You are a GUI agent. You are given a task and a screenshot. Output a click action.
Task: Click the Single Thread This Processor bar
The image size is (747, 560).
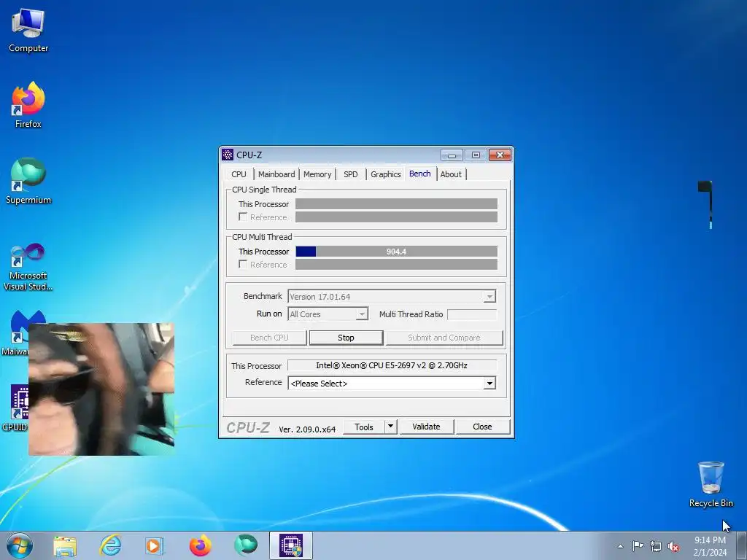click(396, 204)
